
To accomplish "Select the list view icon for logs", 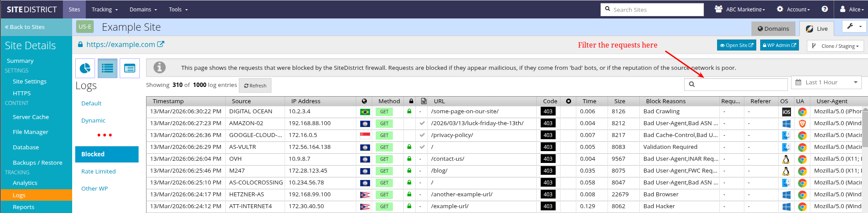I will pos(107,68).
